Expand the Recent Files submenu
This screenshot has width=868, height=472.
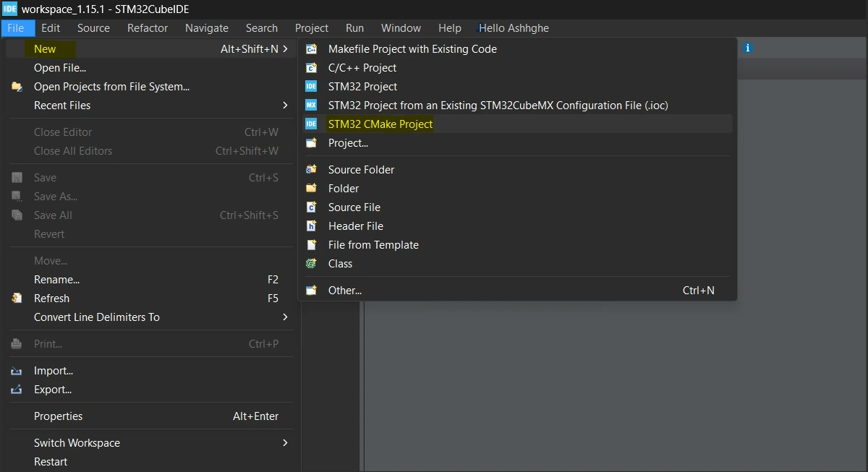click(285, 106)
